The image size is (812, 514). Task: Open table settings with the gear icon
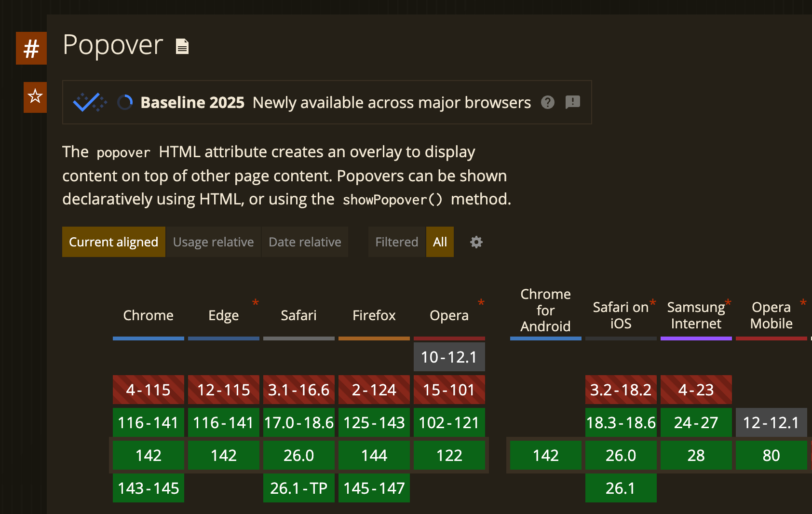[476, 242]
